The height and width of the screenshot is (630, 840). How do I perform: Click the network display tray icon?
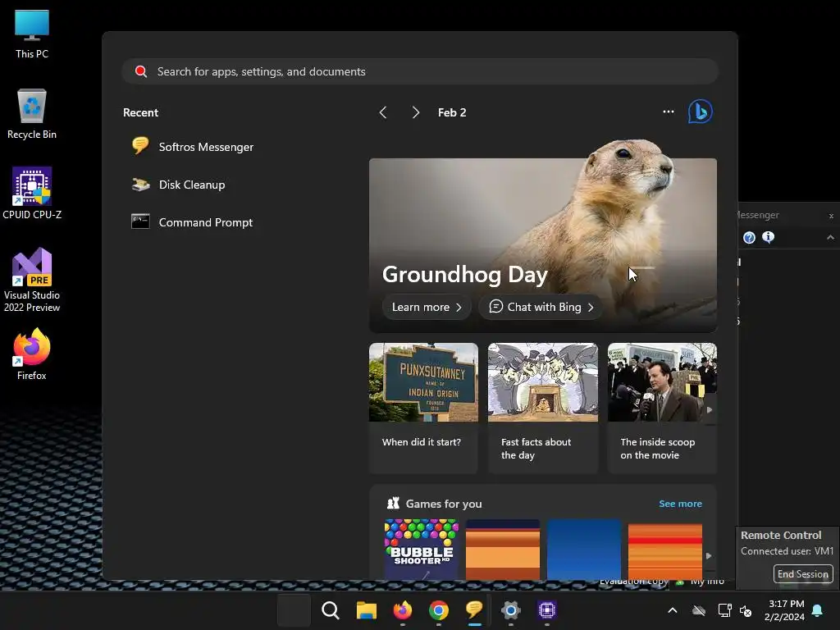point(724,610)
